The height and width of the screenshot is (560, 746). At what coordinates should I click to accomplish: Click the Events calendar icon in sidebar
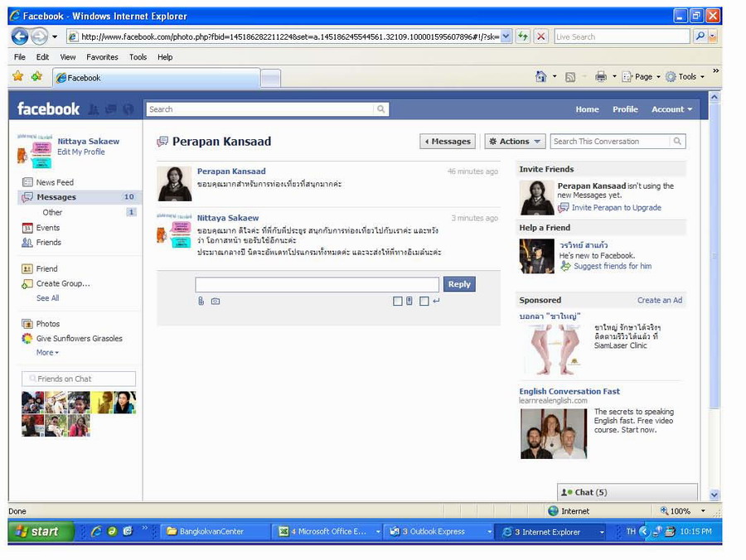pos(27,228)
